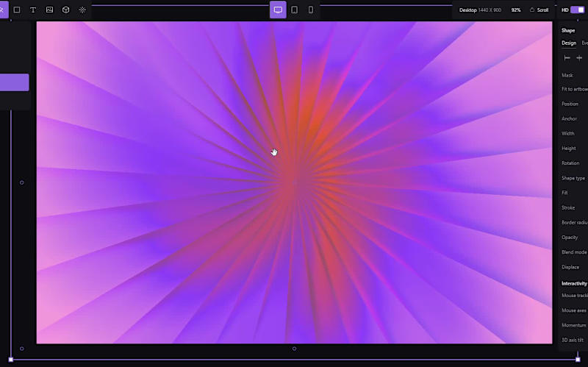Image resolution: width=588 pixels, height=367 pixels.
Task: Click the align left edge icon
Action: 567,58
